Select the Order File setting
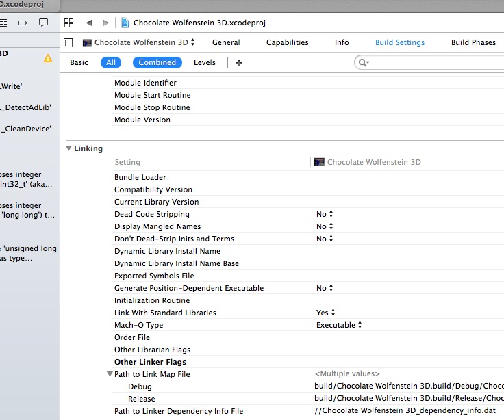This screenshot has width=504, height=420. pos(132,337)
